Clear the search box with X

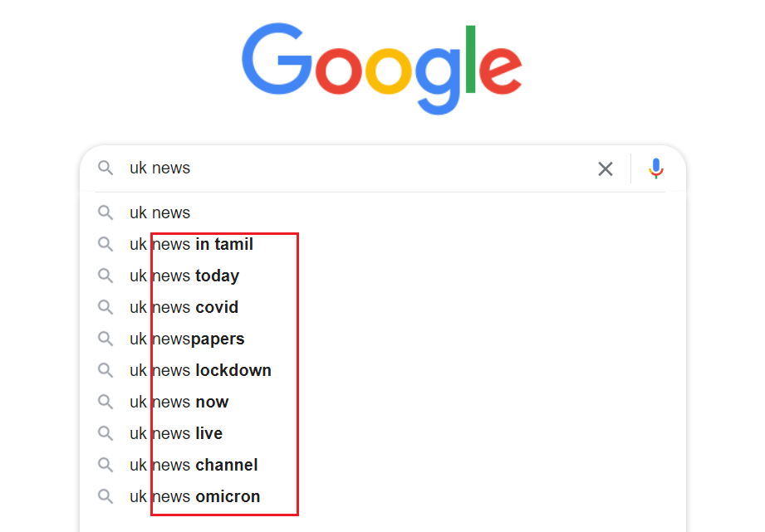click(606, 169)
